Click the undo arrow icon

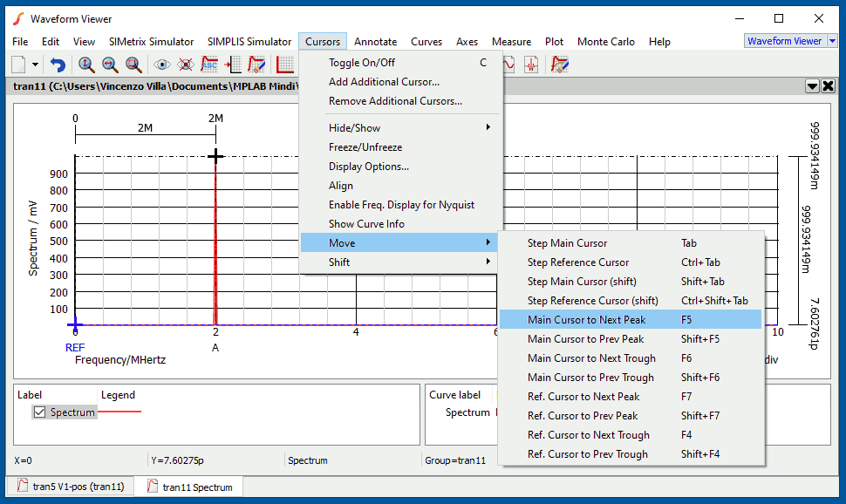click(58, 65)
